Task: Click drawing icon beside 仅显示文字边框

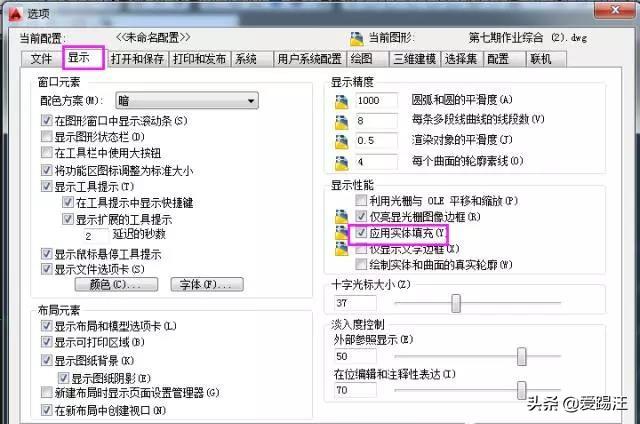Action: (341, 249)
